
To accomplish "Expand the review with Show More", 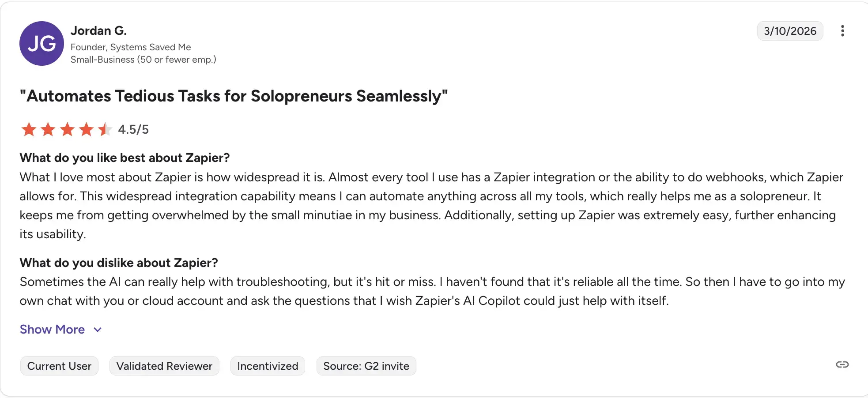I will click(x=52, y=330).
